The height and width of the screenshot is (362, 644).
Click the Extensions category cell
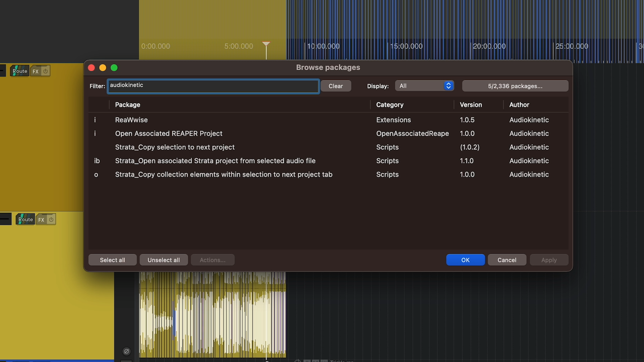tap(393, 120)
